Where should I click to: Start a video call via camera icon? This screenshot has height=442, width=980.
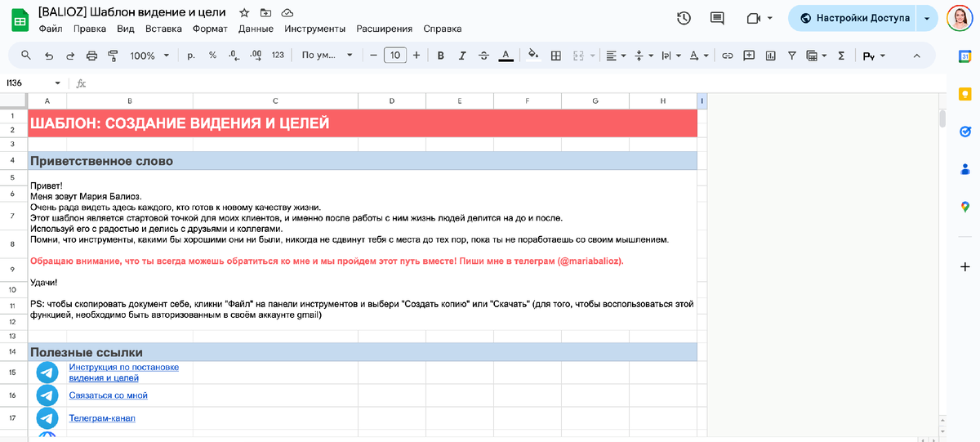(x=752, y=18)
